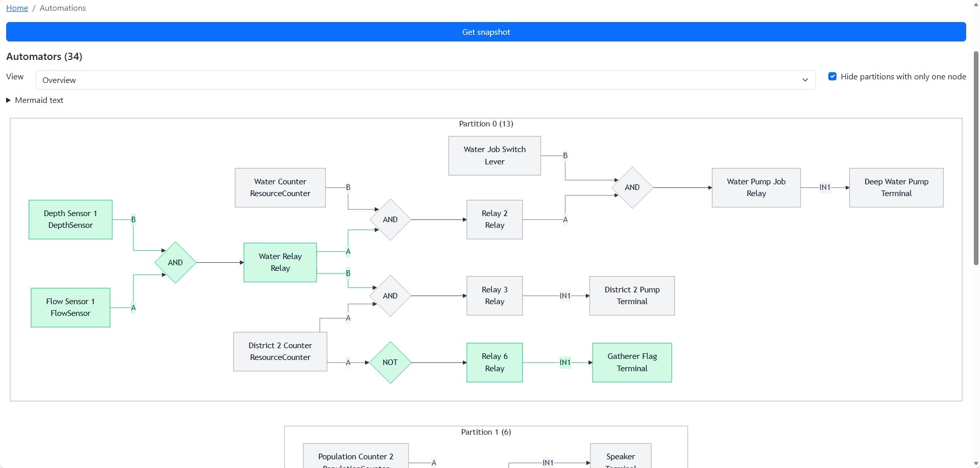This screenshot has width=980, height=468.
Task: Select the Gatherer Flag Terminal node
Action: coord(632,363)
